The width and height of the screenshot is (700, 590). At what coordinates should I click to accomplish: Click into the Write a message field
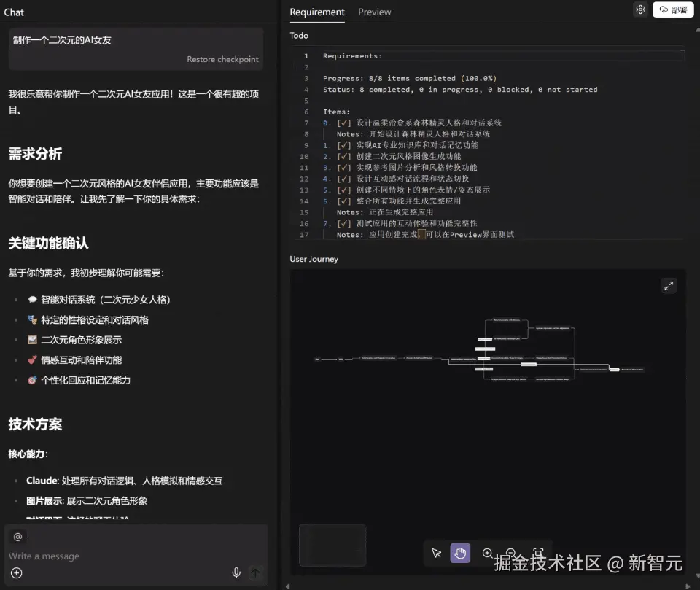[x=87, y=556]
